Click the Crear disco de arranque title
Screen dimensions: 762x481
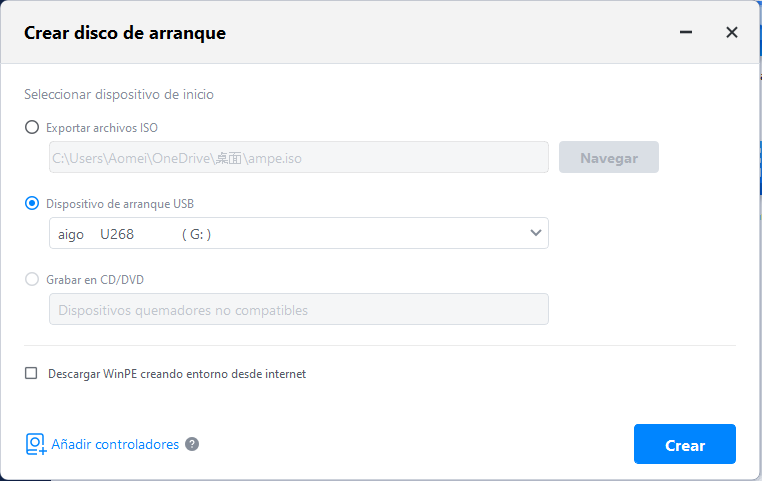125,33
